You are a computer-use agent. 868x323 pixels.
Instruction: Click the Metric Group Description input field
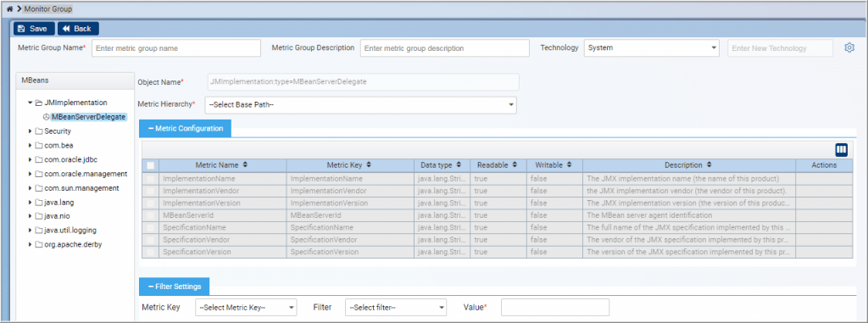pos(444,48)
